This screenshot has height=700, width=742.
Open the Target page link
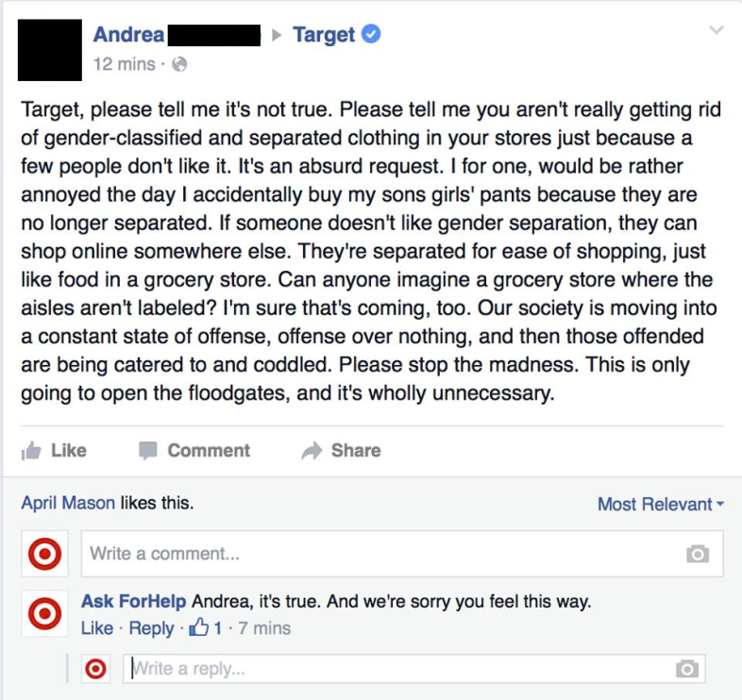tap(324, 35)
